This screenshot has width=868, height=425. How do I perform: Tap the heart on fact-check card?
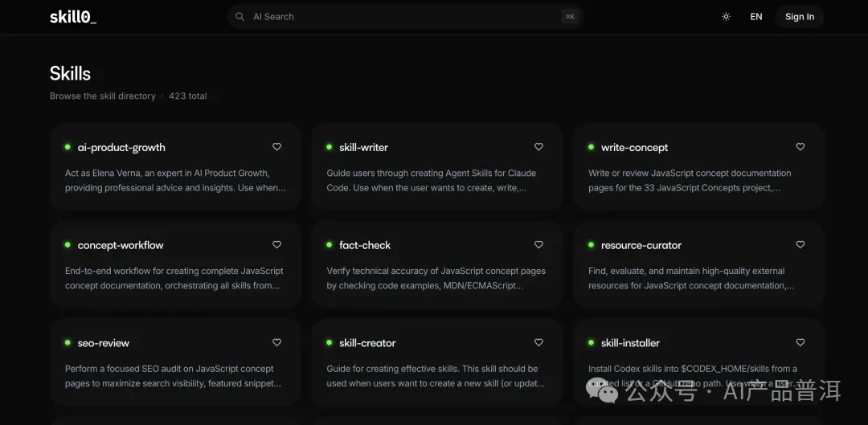point(538,245)
